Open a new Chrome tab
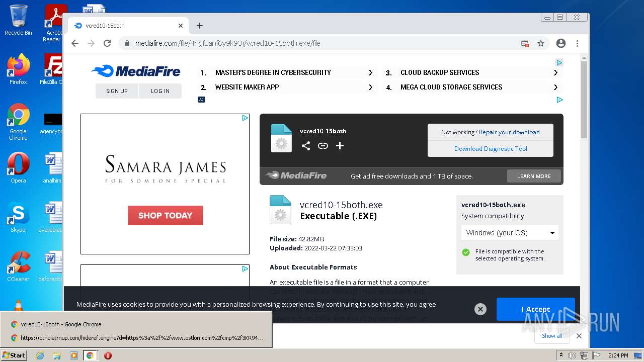644x362 pixels. [200, 26]
